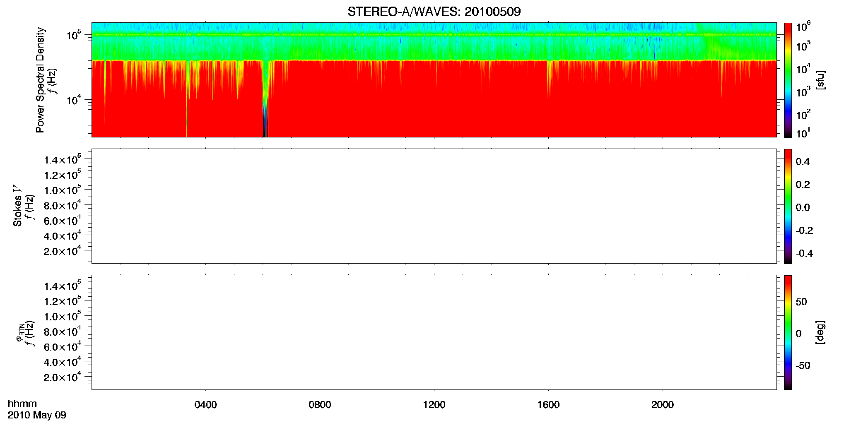The height and width of the screenshot is (447, 868).
Task: Click the power spectral density colorbar
Action: pos(788,80)
